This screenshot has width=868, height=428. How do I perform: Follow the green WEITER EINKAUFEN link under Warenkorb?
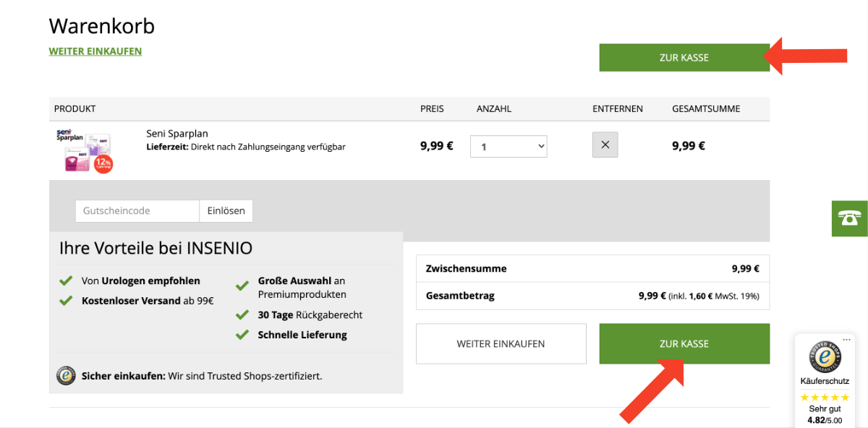tap(95, 51)
